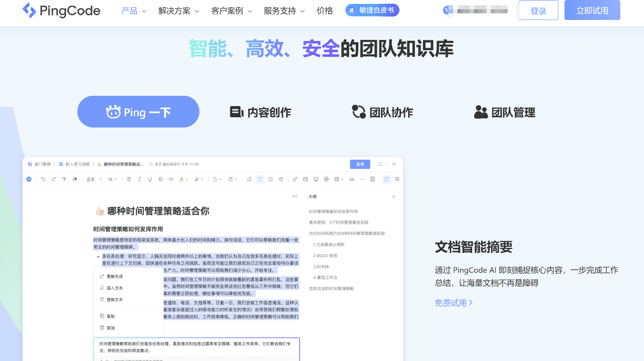The width and height of the screenshot is (644, 361).
Task: Click the highlighted bulleted list icon
Action: point(260,179)
